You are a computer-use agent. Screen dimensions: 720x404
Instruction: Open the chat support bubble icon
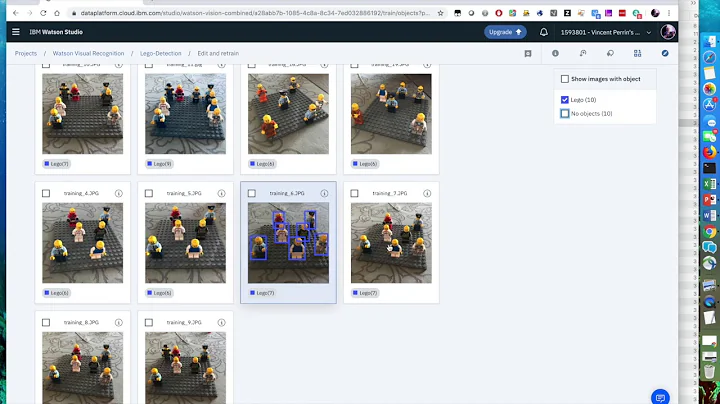(660, 397)
